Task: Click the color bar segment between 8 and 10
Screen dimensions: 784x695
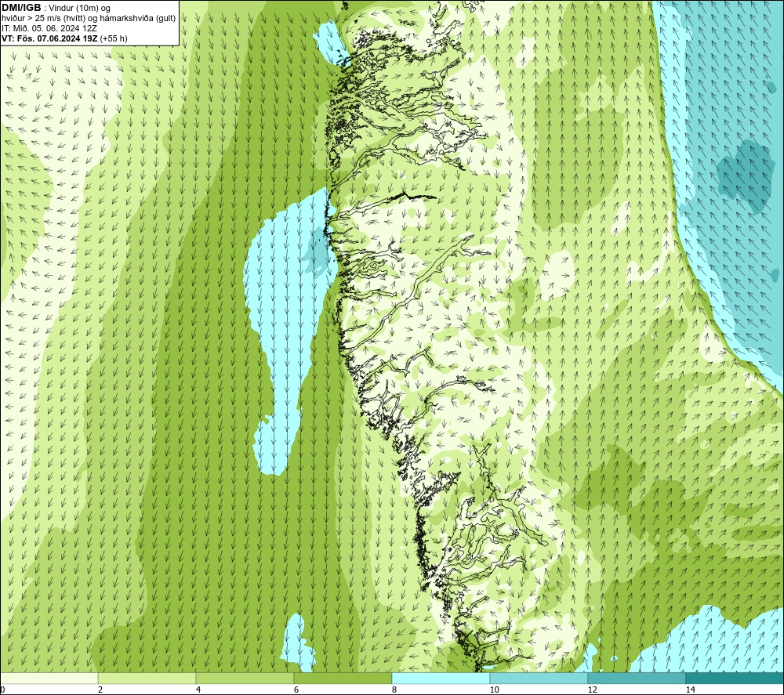Action: (441, 678)
